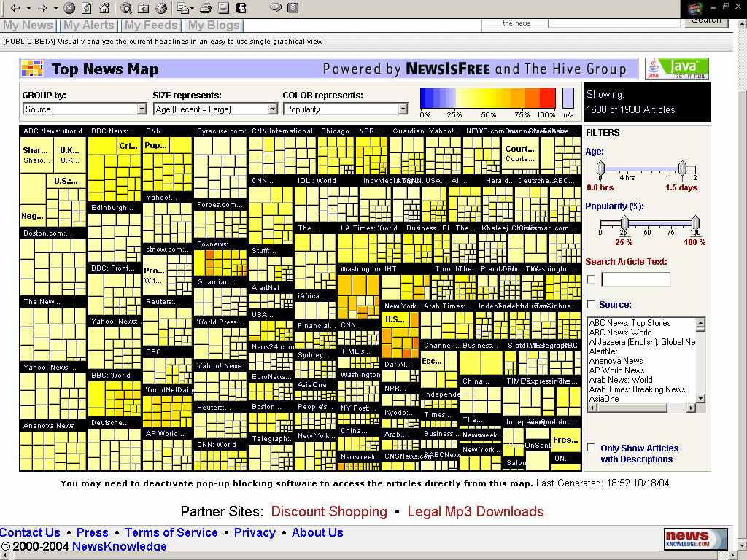
Task: Click the Popularity slider 100% handle
Action: click(x=695, y=223)
